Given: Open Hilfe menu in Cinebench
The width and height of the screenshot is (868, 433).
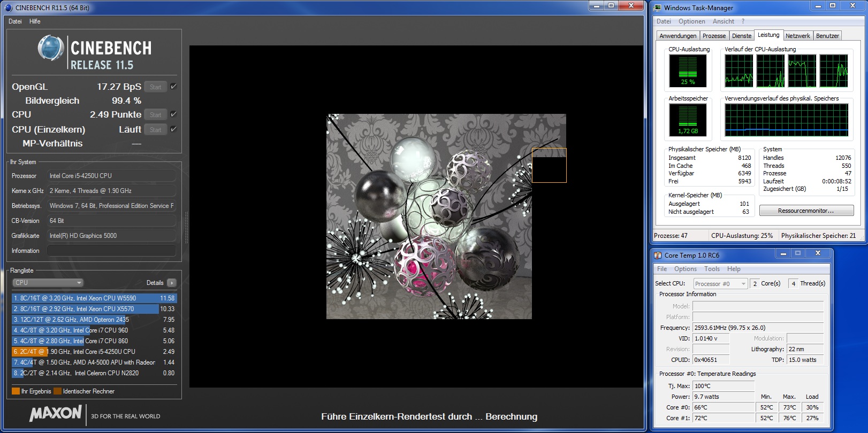Looking at the screenshot, I should coord(35,21).
